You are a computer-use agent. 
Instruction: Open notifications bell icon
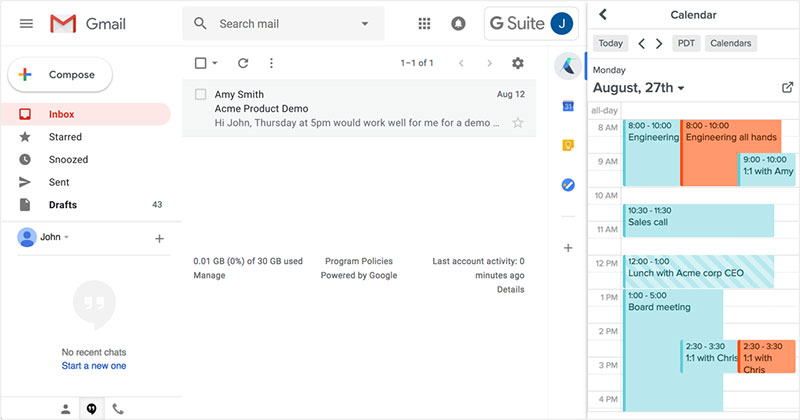pos(458,23)
